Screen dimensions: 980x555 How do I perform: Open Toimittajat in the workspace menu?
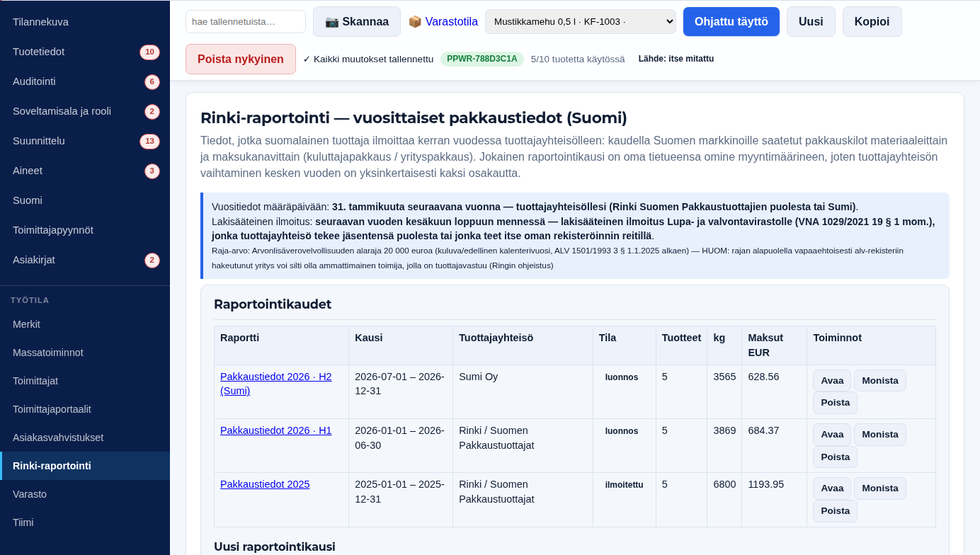[85, 381]
